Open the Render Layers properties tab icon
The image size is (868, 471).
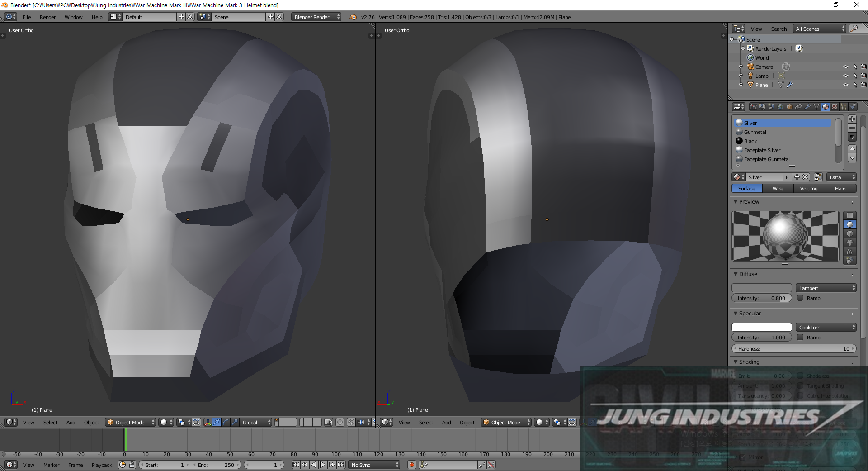762,107
